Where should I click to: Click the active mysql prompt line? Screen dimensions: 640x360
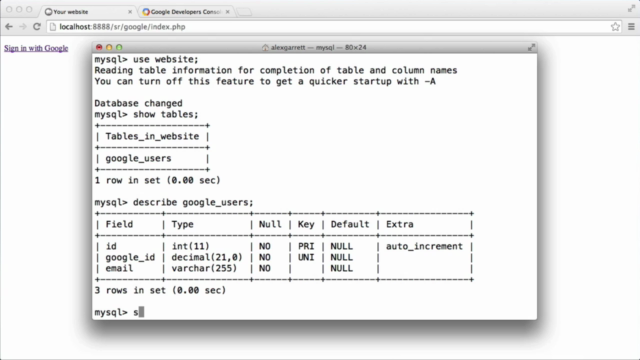(119, 313)
